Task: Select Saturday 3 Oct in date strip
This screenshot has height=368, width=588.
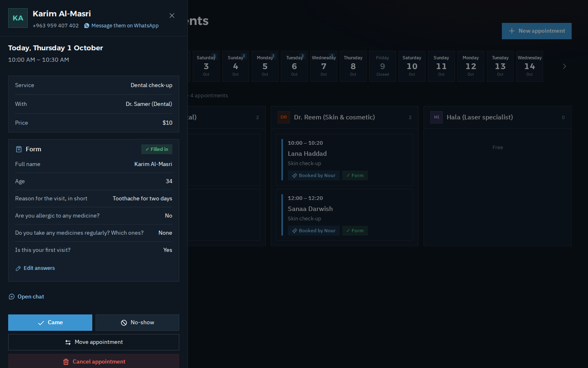Action: coord(206,66)
